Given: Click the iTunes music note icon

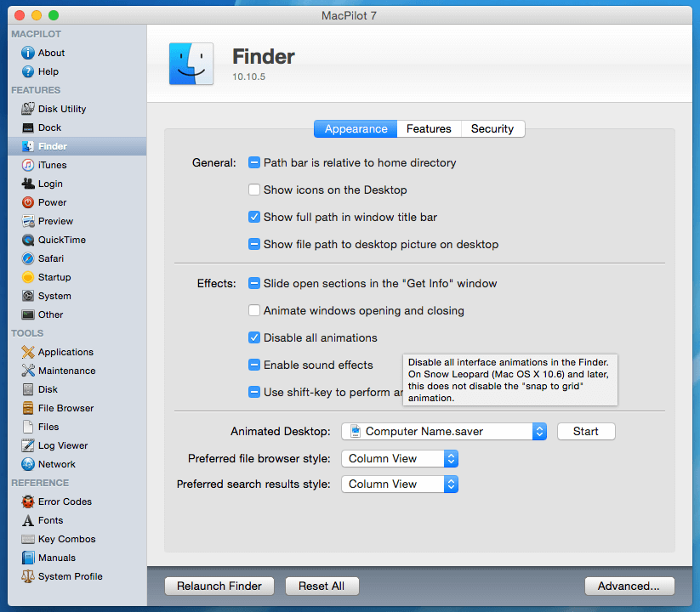Looking at the screenshot, I should pos(28,165).
